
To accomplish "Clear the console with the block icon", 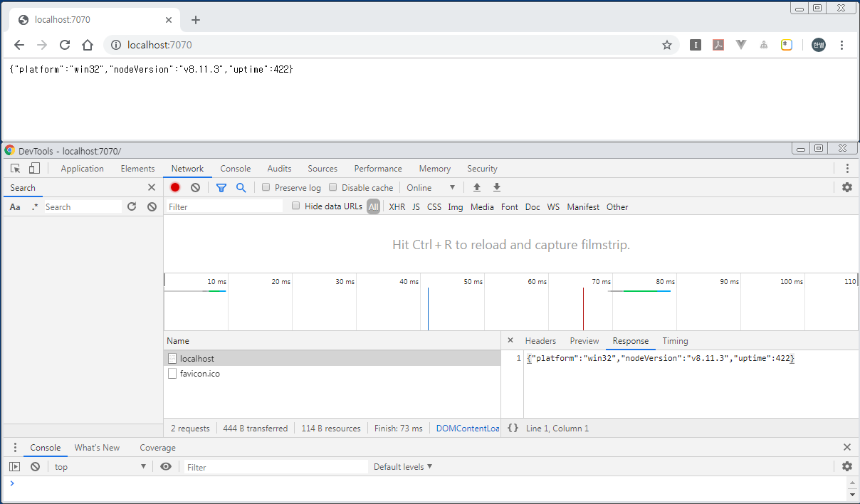I will tap(35, 467).
